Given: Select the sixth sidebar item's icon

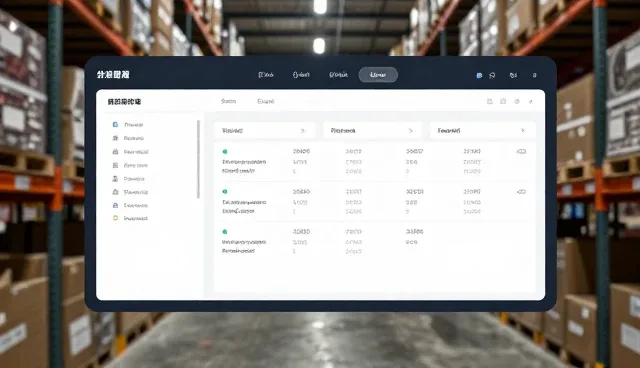Looking at the screenshot, I should [115, 192].
